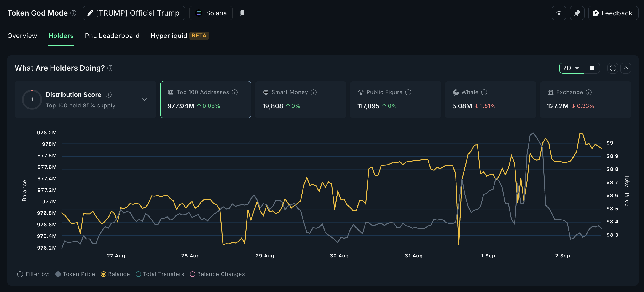Open the PnL Leaderboard tab
Viewport: 644px width, 292px height.
[112, 36]
